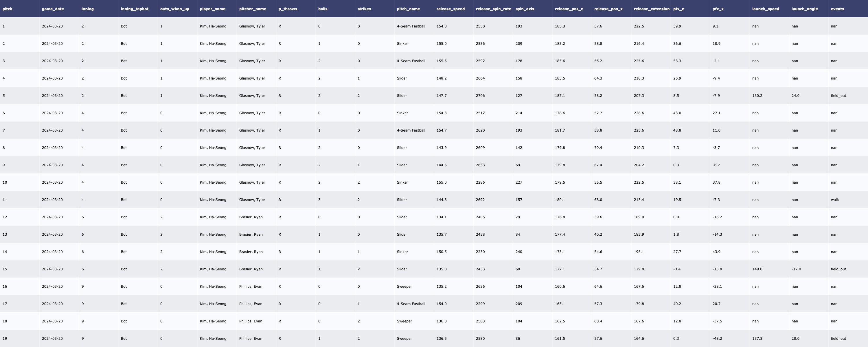The height and width of the screenshot is (347, 868).
Task: Click the Sweeper pitch name in row 19
Action: (x=404, y=339)
